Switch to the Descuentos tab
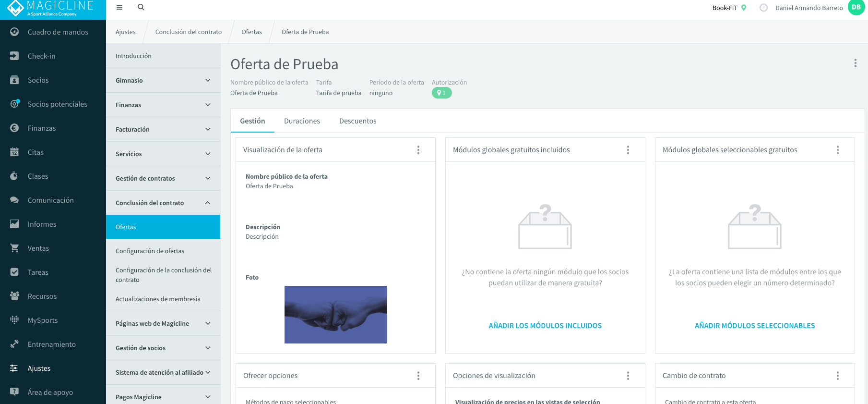868x404 pixels. (x=358, y=121)
